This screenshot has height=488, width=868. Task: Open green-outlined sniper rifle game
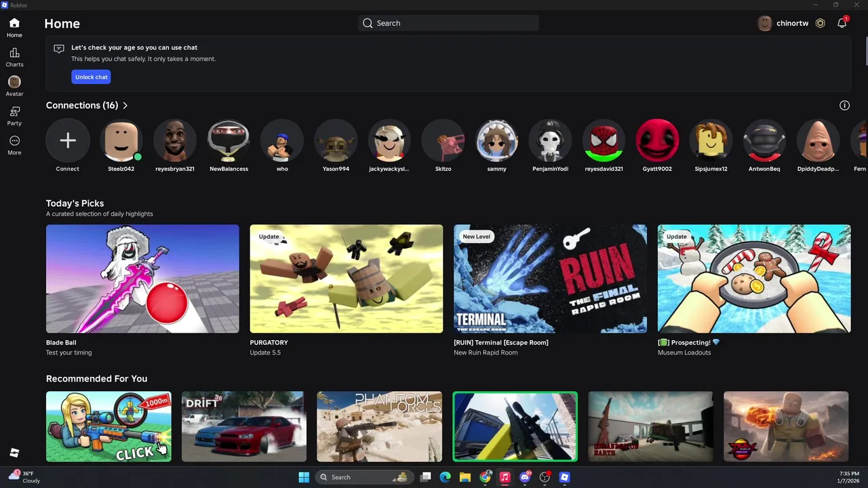tap(515, 426)
